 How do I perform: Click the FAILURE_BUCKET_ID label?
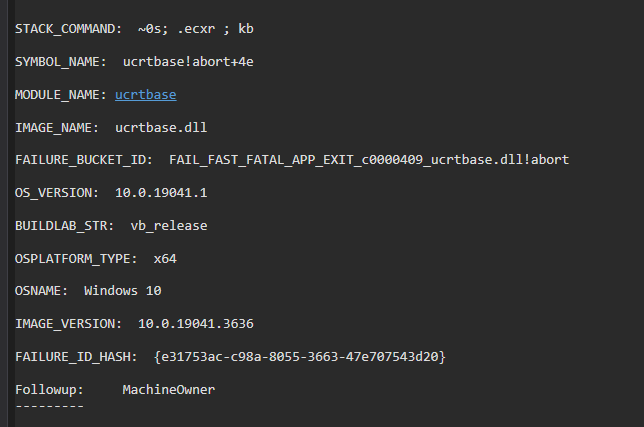pyautogui.click(x=83, y=160)
